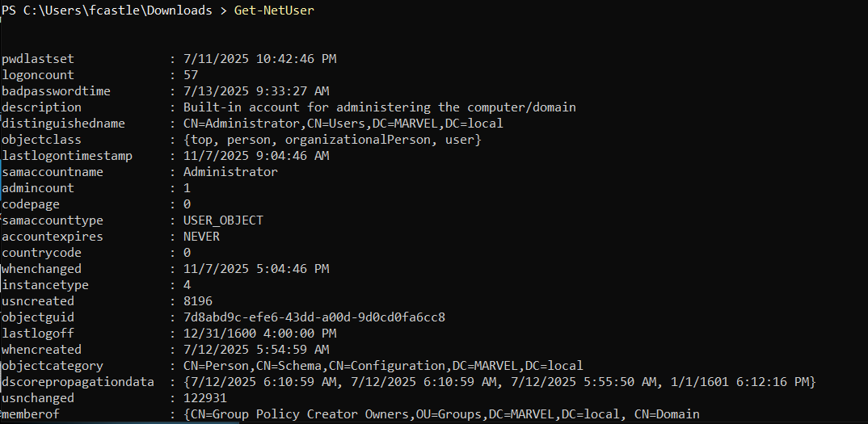Select the objectguid string value

pos(314,317)
